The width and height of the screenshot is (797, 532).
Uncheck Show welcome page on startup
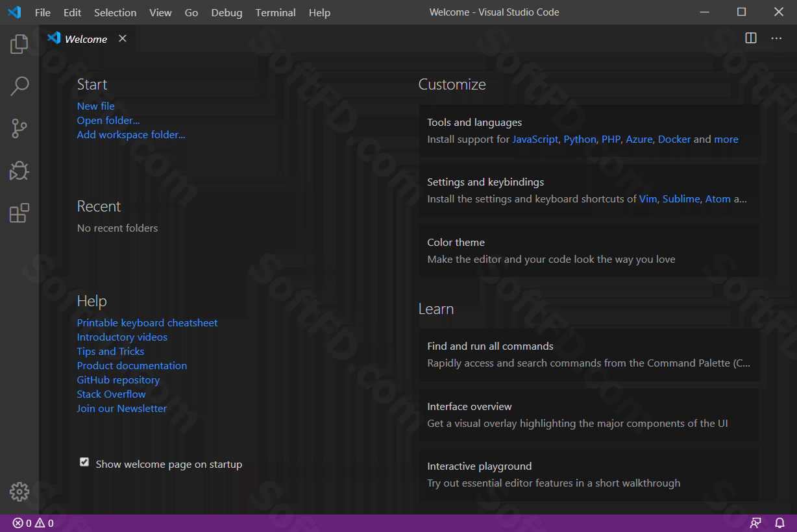coord(84,462)
